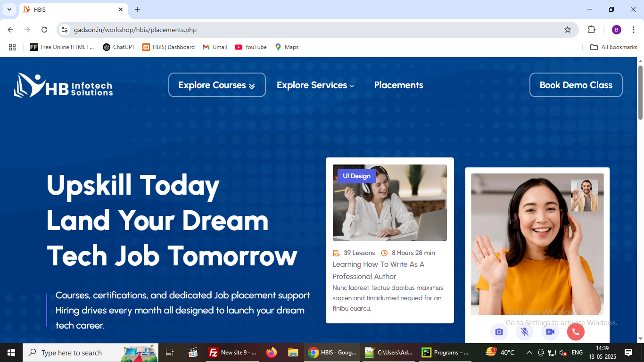Launch FileZilla from the taskbar
Image resolution: width=644 pixels, height=362 pixels.
pyautogui.click(x=233, y=353)
